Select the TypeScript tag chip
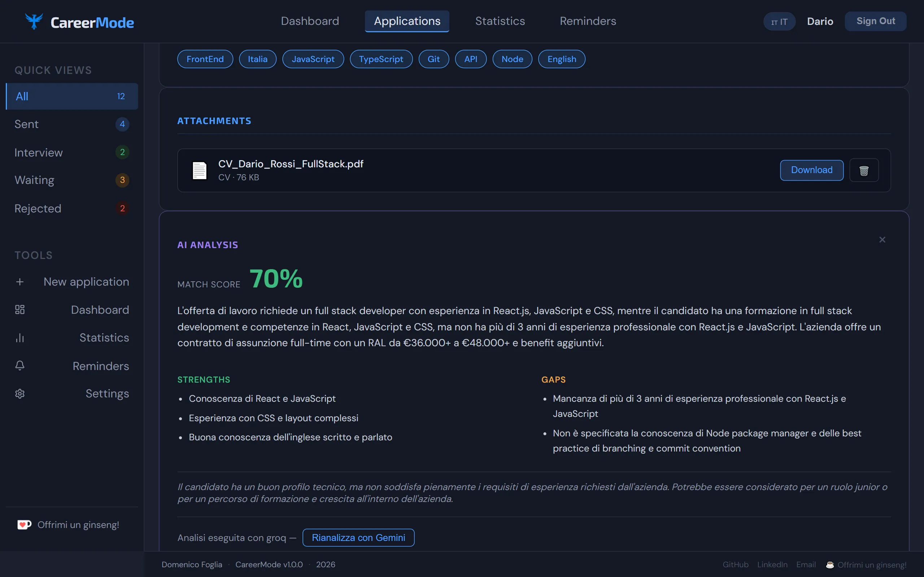Viewport: 924px width, 577px height. coord(381,59)
